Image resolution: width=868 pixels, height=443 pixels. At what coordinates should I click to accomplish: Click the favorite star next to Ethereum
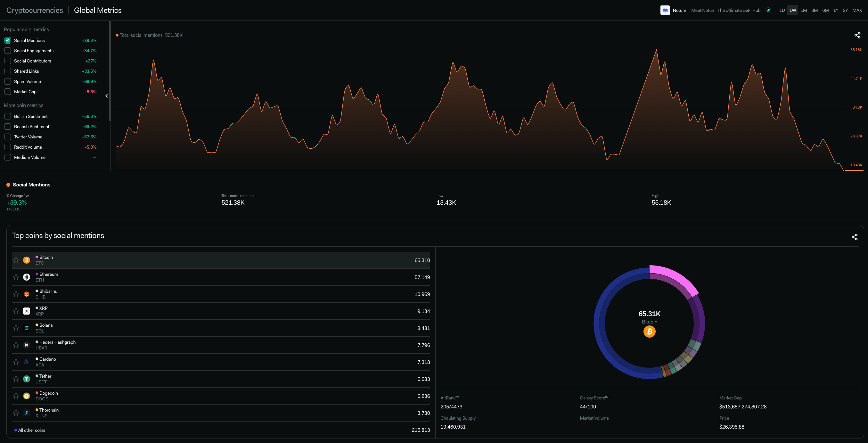point(16,277)
